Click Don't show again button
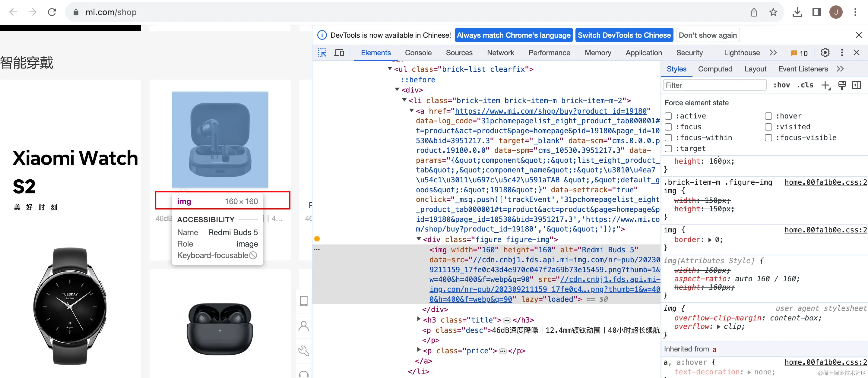Image resolution: width=868 pixels, height=378 pixels. pyautogui.click(x=708, y=35)
